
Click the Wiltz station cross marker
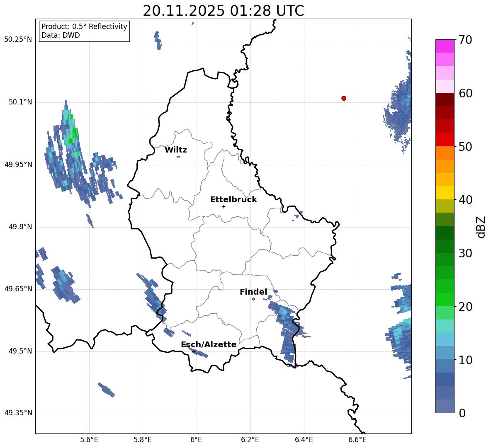point(178,157)
